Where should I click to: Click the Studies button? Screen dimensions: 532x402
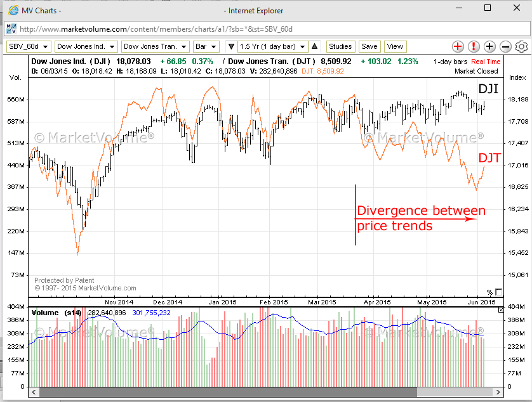340,46
